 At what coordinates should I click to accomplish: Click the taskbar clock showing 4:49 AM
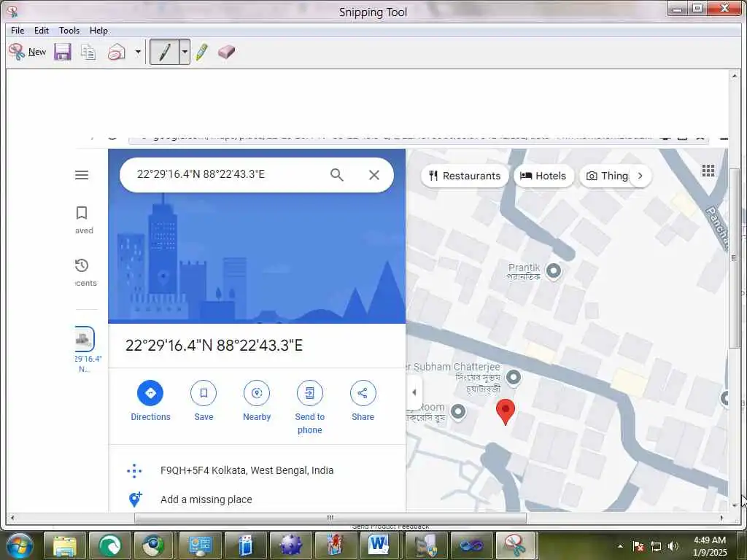pyautogui.click(x=710, y=546)
